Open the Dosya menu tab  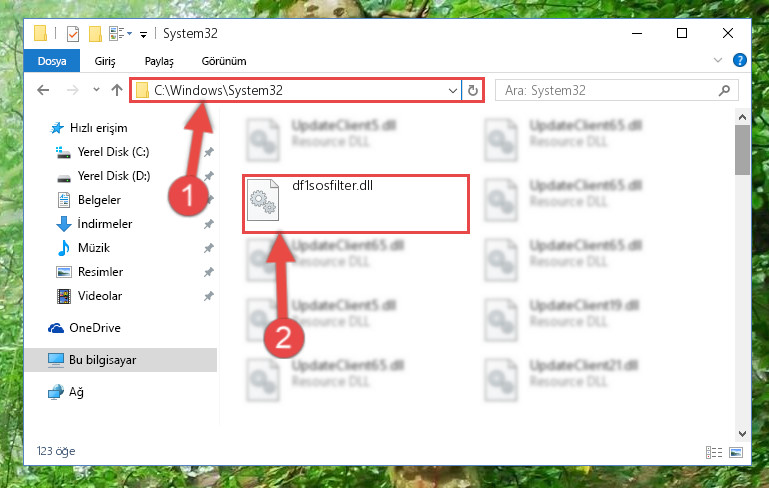pos(52,61)
